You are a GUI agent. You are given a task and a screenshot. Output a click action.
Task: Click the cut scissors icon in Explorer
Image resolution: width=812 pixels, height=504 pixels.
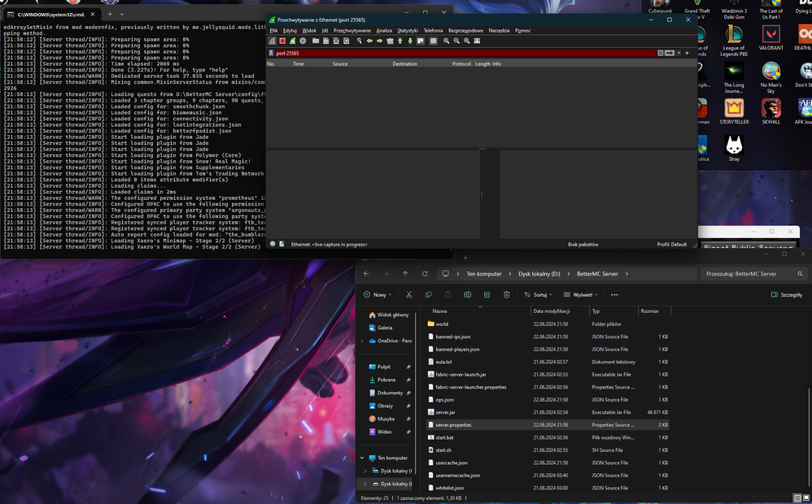pos(408,294)
